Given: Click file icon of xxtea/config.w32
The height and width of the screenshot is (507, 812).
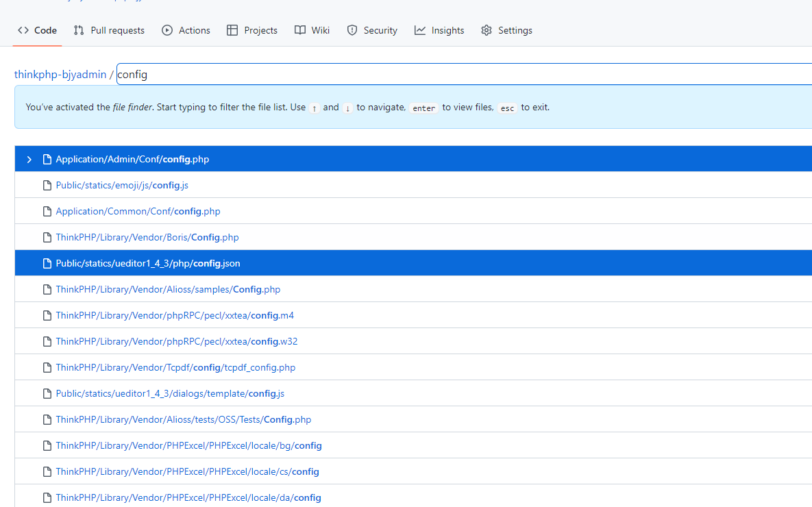Looking at the screenshot, I should point(47,341).
